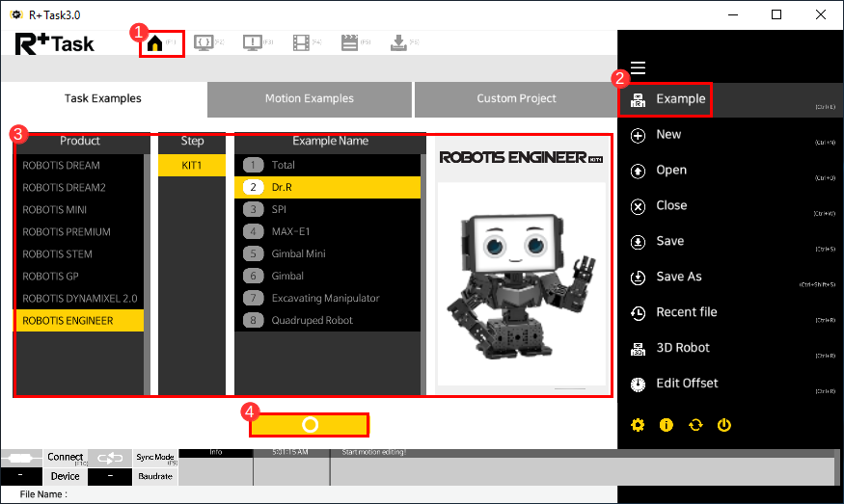Switch to the Motion Examples tab
The width and height of the screenshot is (844, 504).
[310, 99]
